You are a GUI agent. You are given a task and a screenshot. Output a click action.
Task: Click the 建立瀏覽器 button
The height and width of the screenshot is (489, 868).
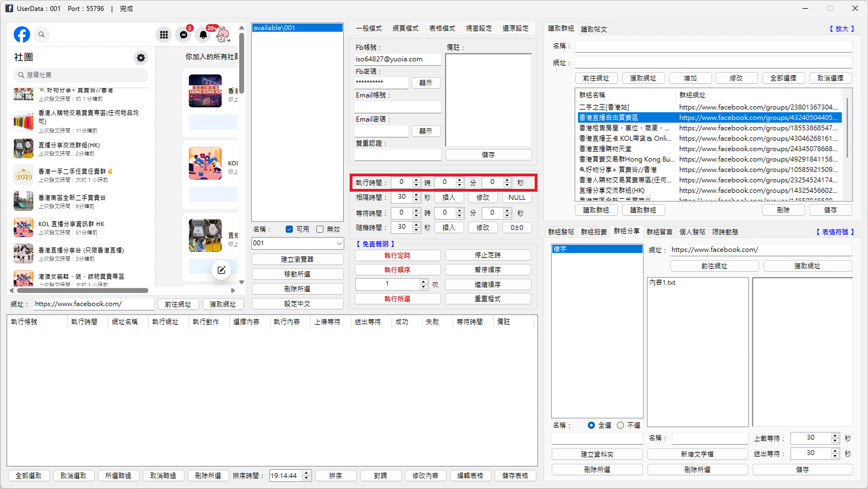pyautogui.click(x=297, y=259)
